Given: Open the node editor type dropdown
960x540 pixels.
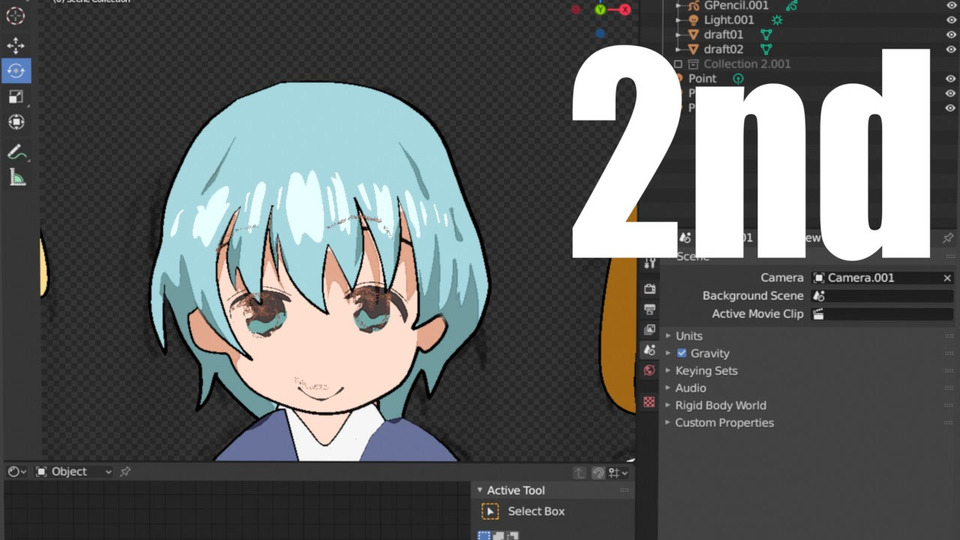Looking at the screenshot, I should click(17, 471).
